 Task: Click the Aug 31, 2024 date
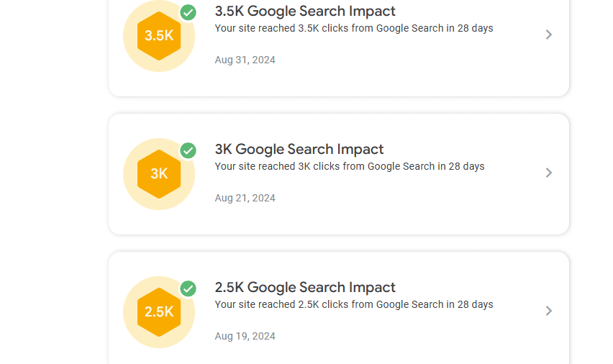point(245,60)
